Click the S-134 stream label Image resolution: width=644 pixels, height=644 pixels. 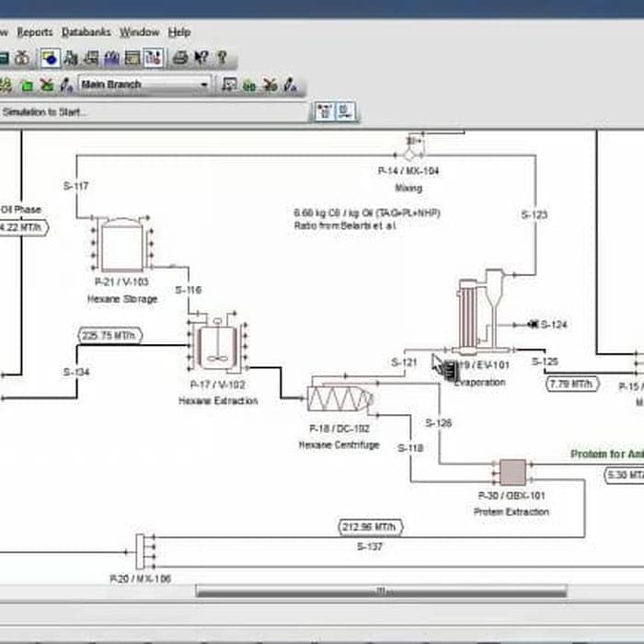(x=76, y=372)
